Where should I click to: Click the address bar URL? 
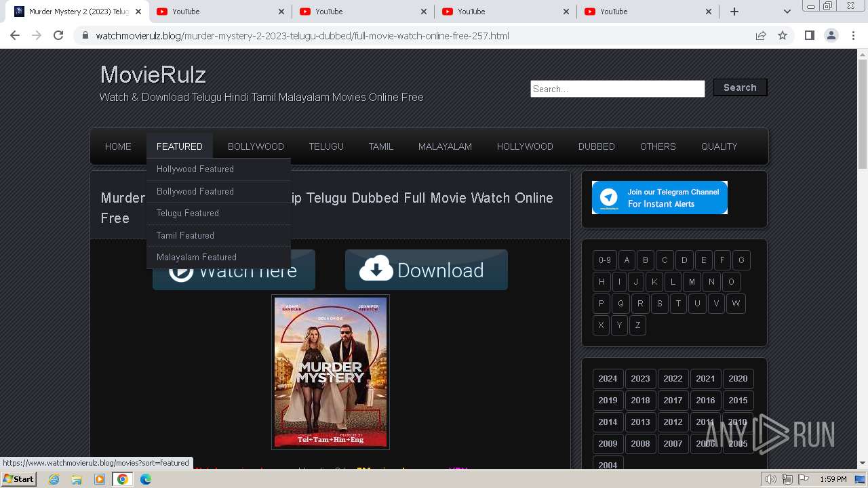pyautogui.click(x=302, y=35)
